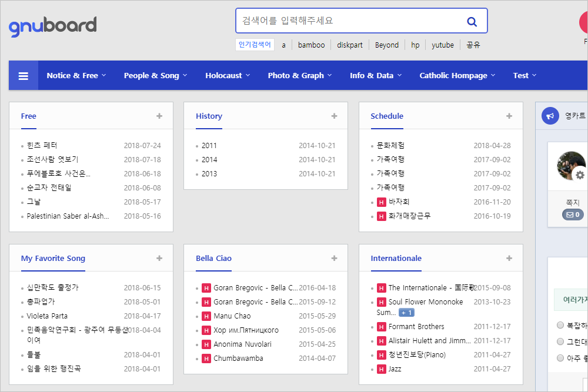Screen dimensions: 588x392
Task: Click the megaphone announcement icon
Action: click(550, 116)
